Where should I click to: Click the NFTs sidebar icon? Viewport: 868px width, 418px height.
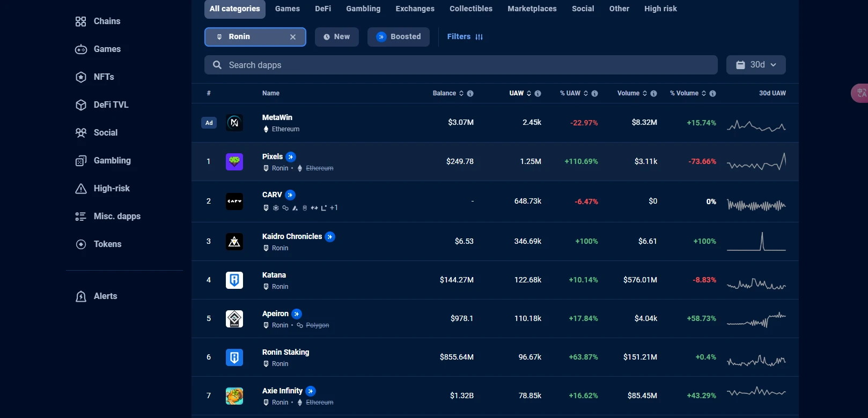pyautogui.click(x=81, y=77)
